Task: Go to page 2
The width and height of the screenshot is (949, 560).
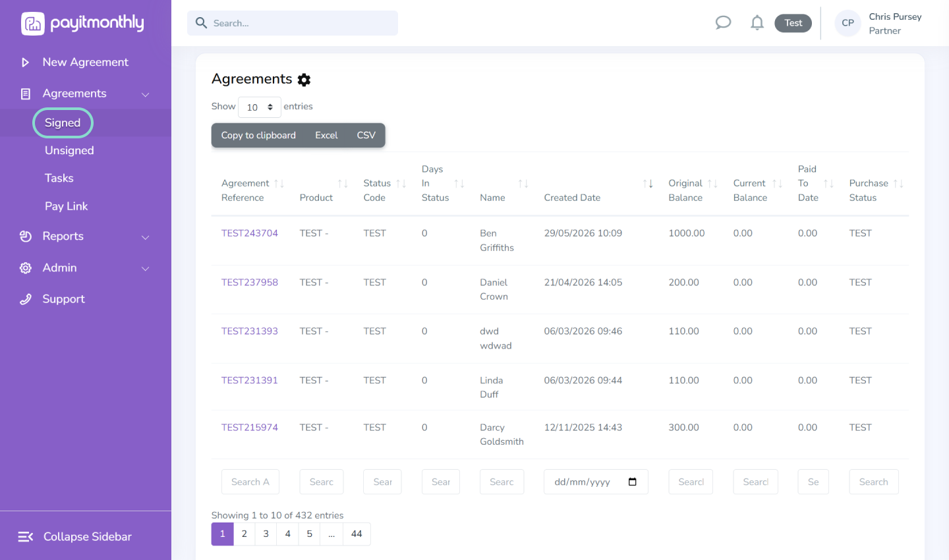Action: (244, 534)
